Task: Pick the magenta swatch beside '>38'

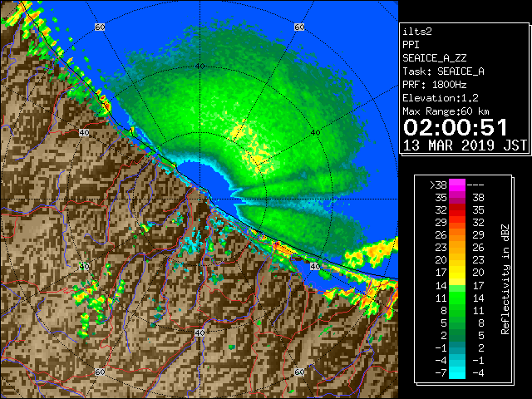Action: 457,185
